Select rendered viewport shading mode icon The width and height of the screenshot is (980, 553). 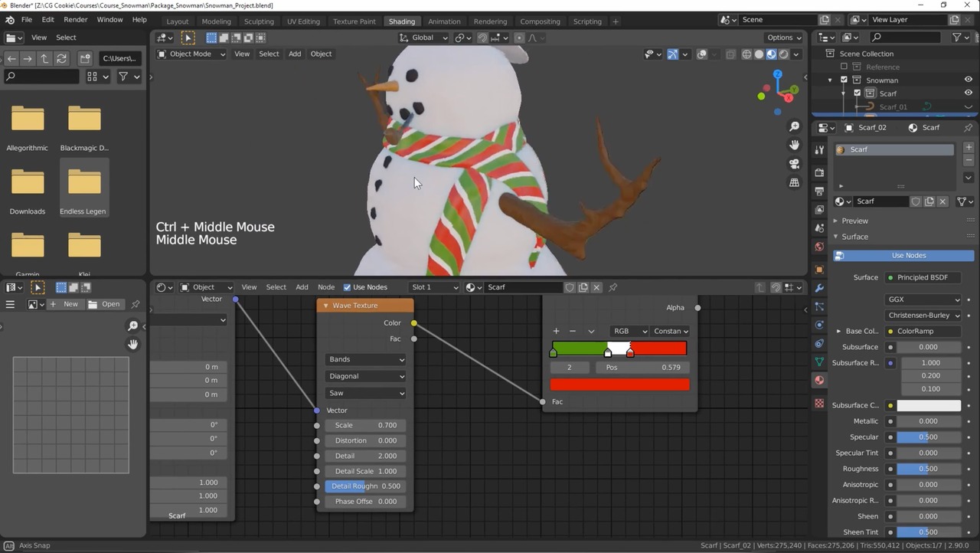click(x=783, y=54)
